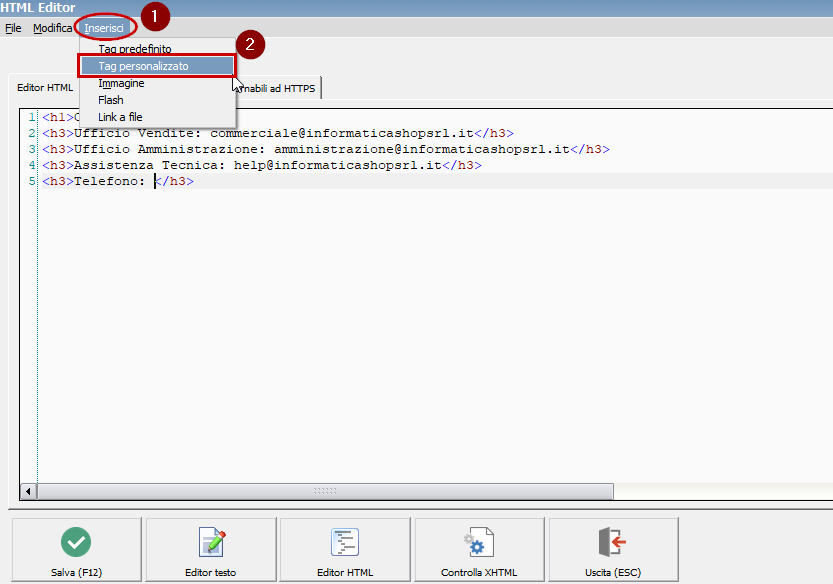Insert an Immagine from the menu
The height and width of the screenshot is (584, 833).
121,83
